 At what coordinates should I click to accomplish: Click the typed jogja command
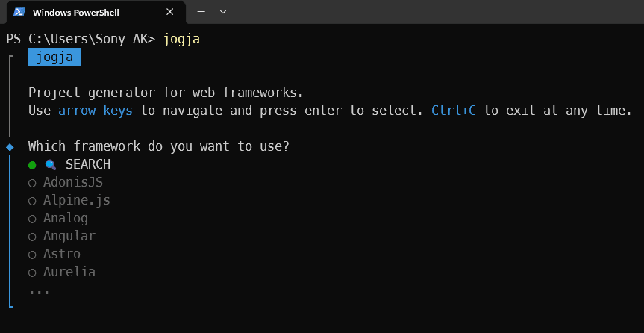pyautogui.click(x=181, y=40)
